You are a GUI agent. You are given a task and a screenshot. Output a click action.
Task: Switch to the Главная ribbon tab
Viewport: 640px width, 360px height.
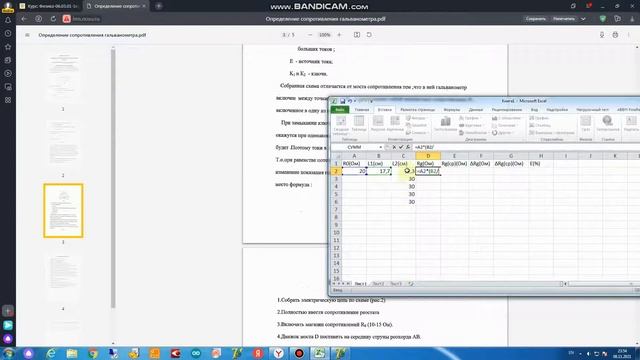pos(362,109)
